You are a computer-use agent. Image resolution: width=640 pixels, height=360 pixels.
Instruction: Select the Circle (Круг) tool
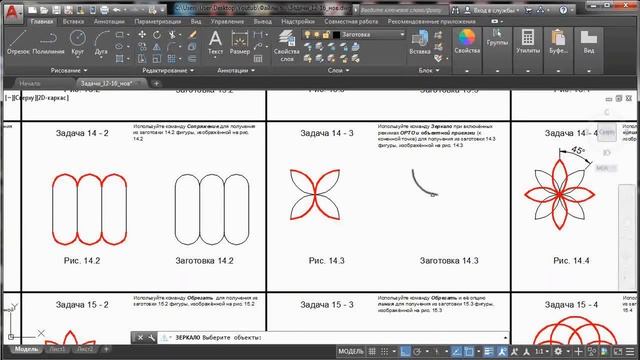pos(78,42)
